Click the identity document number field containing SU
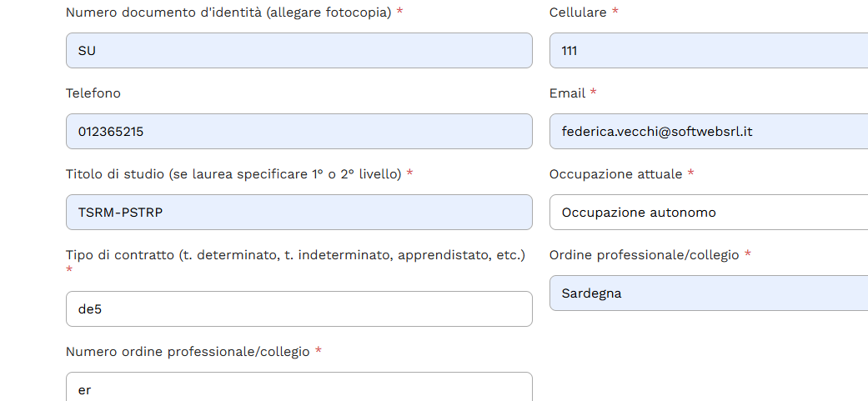This screenshot has width=868, height=401. pos(299,51)
